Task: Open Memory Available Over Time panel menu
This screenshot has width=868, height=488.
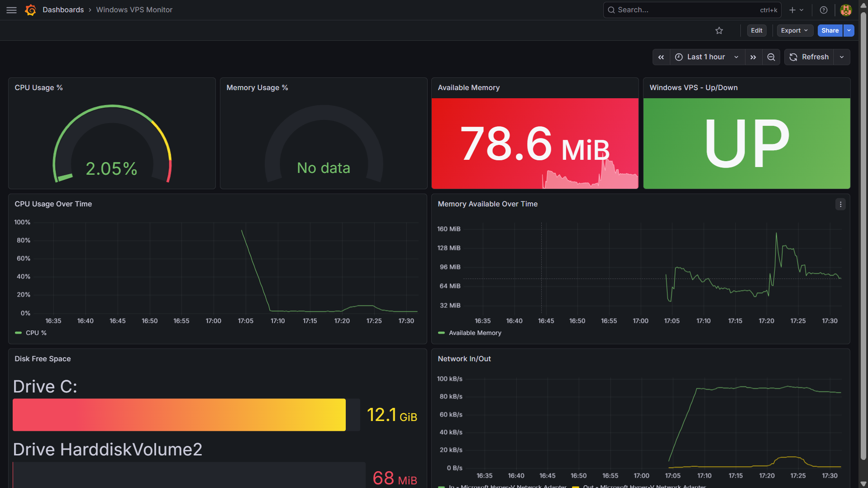Action: click(x=840, y=204)
